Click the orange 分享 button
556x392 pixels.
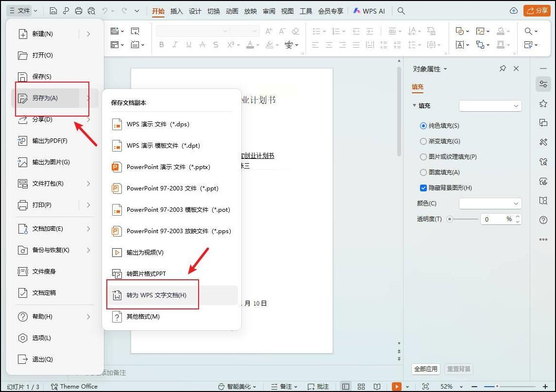[x=537, y=11]
